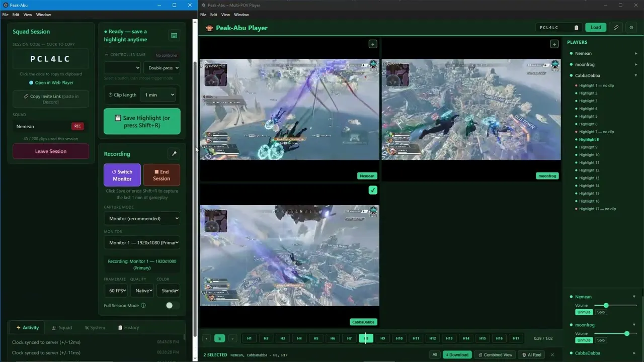Viewport: 644px width, 362px height.
Task: Click the link icon next to Load button
Action: pos(616,28)
